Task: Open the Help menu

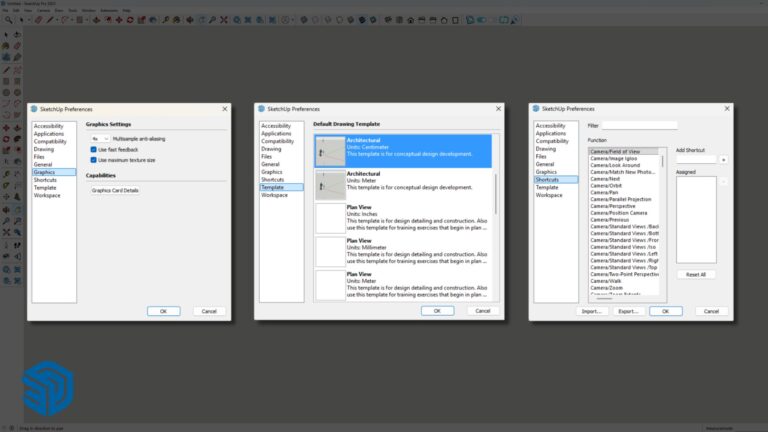Action: point(126,10)
